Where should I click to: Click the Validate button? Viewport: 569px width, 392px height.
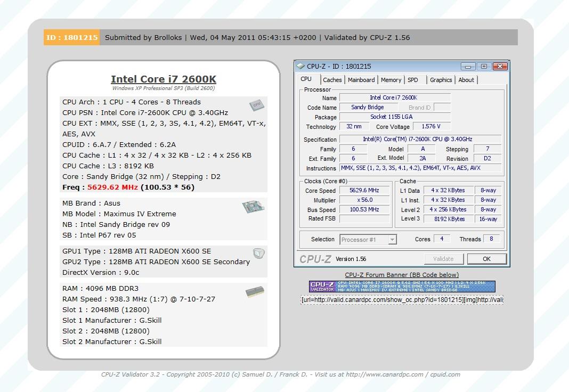click(x=443, y=258)
